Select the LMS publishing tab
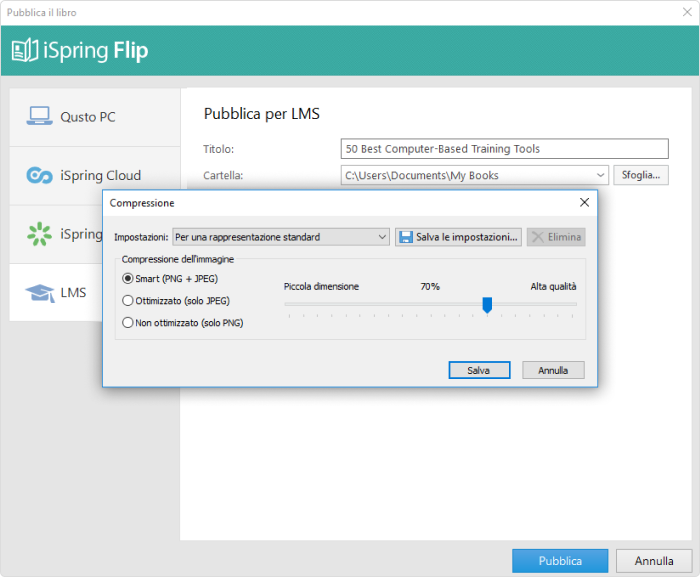The width and height of the screenshot is (700, 577). (x=56, y=293)
